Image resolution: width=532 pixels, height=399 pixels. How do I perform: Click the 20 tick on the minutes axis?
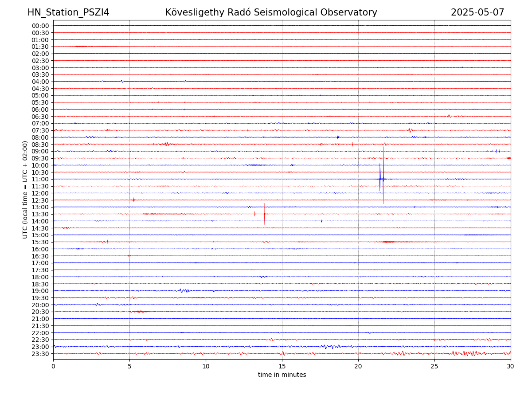(358, 366)
